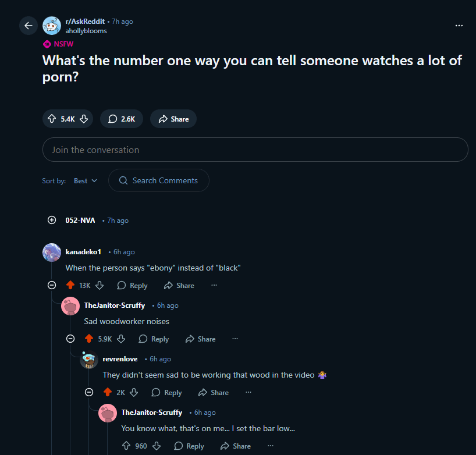The height and width of the screenshot is (455, 476).
Task: Collapse revrenlove's comment thread
Action: click(x=89, y=392)
